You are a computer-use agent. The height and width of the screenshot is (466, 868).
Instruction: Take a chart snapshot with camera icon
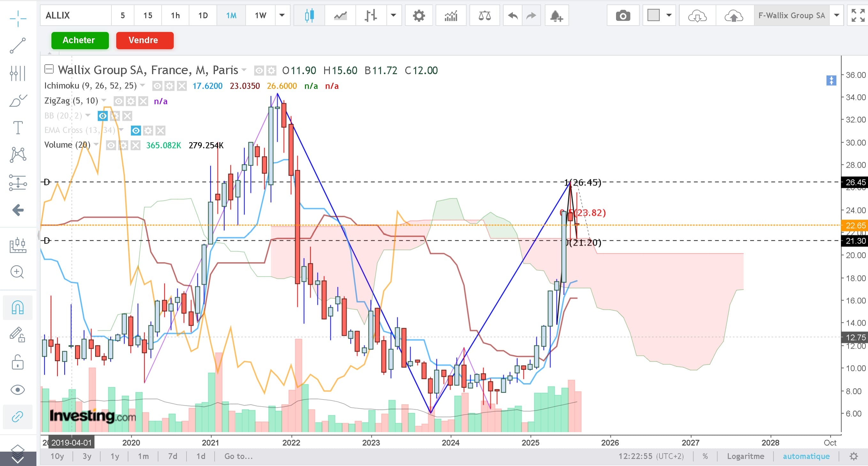click(623, 16)
